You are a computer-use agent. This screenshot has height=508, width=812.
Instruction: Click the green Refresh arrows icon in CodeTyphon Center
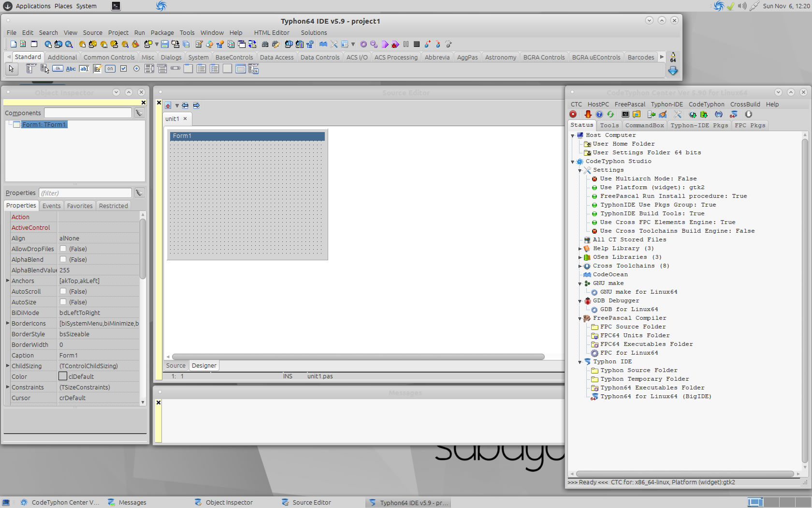click(x=610, y=114)
